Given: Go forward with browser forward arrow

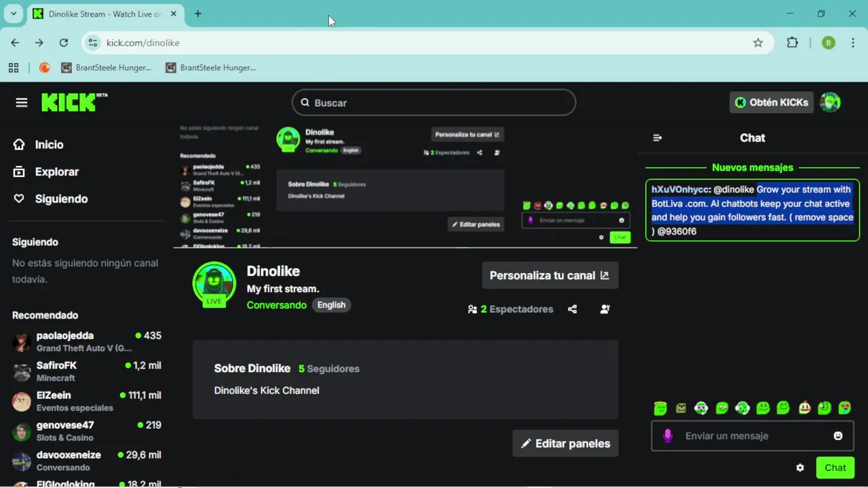Looking at the screenshot, I should 39,43.
